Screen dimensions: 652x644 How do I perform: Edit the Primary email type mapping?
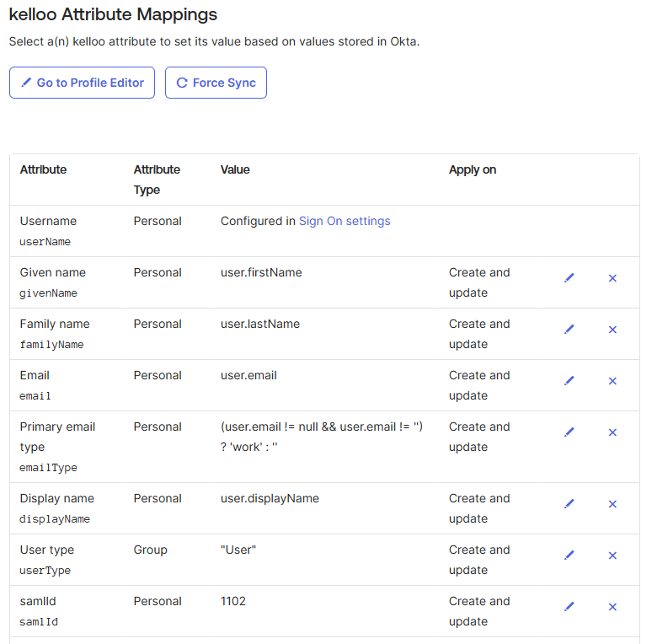tap(569, 432)
